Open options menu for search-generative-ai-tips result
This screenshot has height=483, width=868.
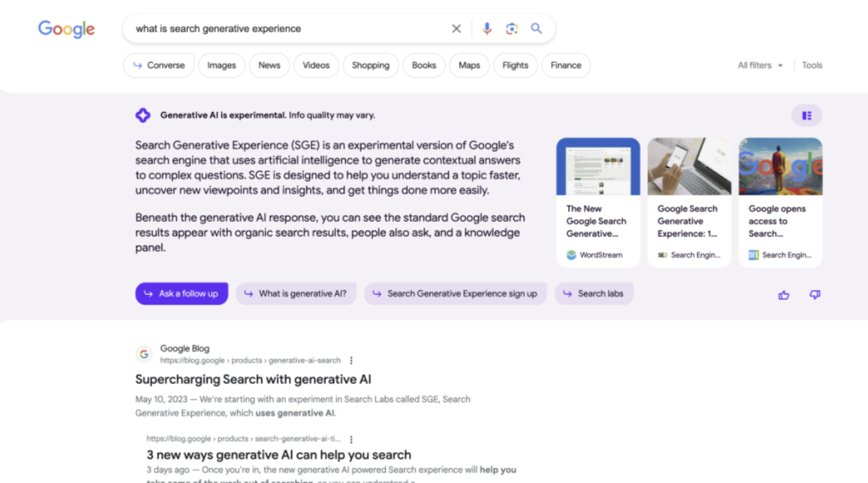click(x=351, y=439)
